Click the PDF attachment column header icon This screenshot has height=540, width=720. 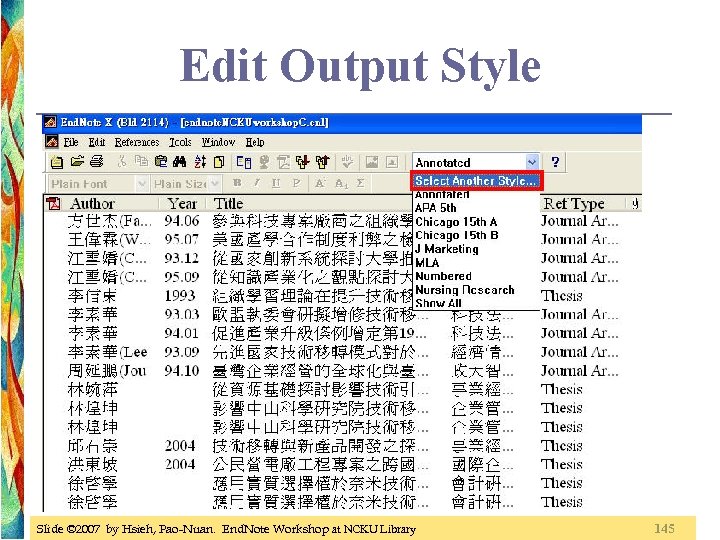[53, 203]
